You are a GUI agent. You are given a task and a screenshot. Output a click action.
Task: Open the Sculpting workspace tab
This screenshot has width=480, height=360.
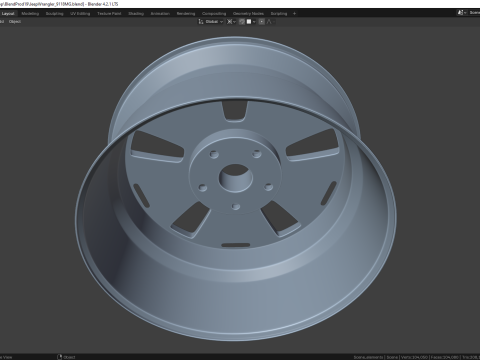pos(55,14)
